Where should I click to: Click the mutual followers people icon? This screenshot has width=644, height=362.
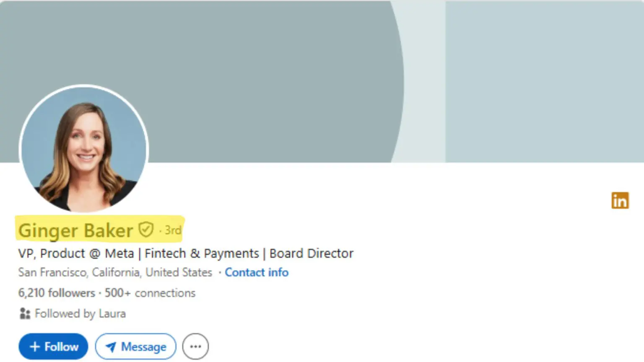tap(25, 313)
